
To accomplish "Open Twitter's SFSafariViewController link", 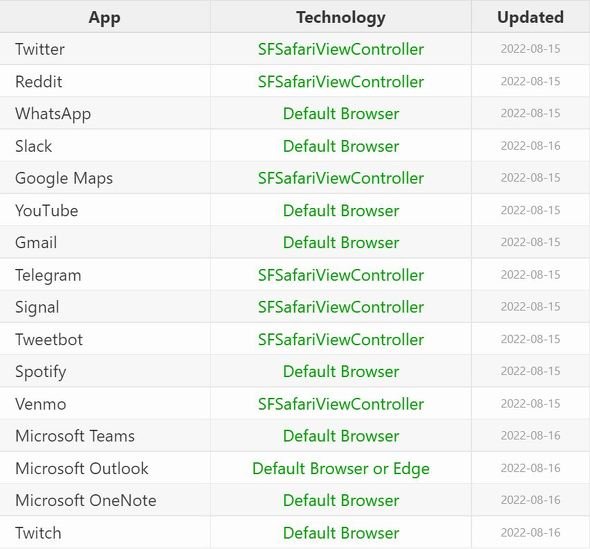I will click(341, 49).
